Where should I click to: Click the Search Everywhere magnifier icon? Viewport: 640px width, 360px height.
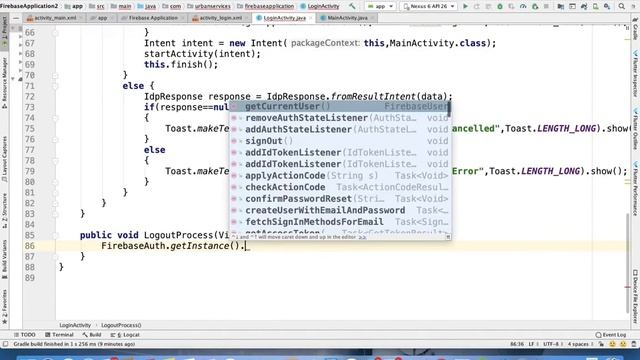(x=621, y=6)
